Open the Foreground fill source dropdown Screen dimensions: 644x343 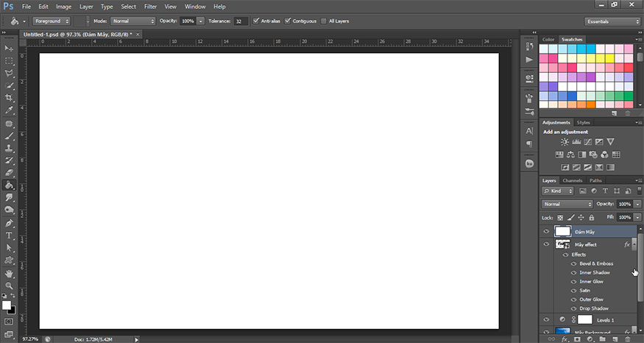[x=52, y=21]
